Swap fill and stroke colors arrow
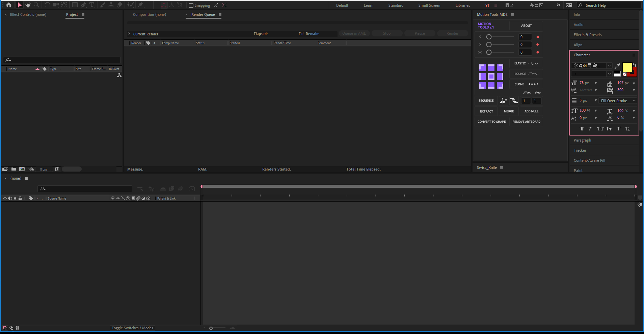 click(x=635, y=65)
